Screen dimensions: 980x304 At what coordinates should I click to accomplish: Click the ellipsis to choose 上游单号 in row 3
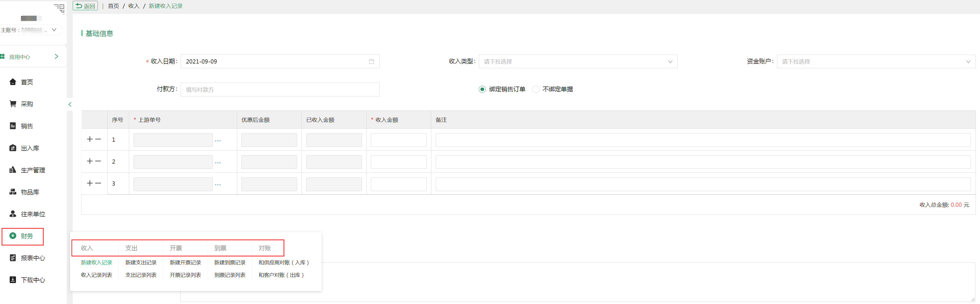point(218,185)
